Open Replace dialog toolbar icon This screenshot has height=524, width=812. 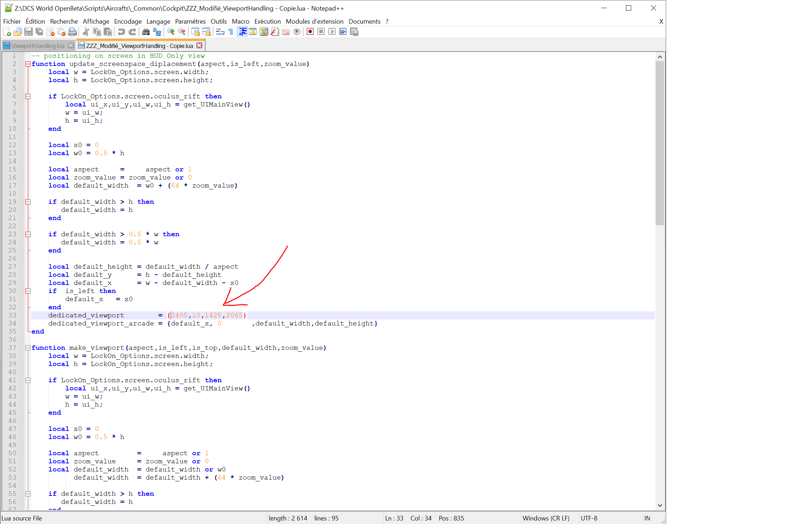[x=157, y=32]
